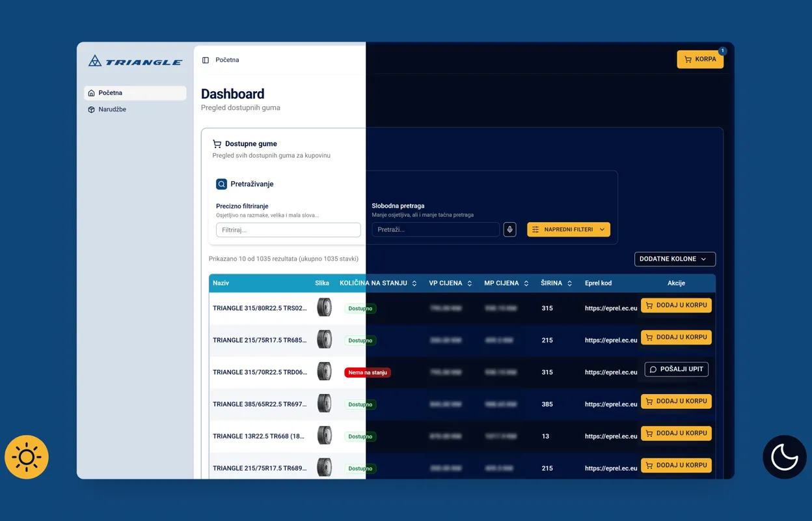Click the Početna breadcrumb at top

pos(227,60)
